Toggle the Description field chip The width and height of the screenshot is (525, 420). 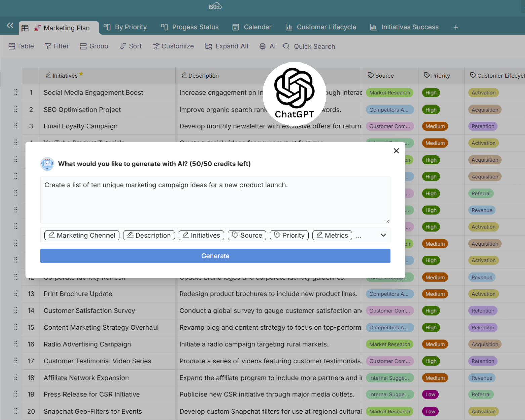149,235
